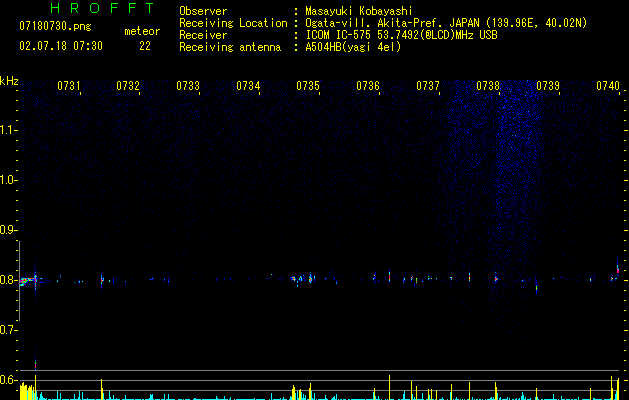This screenshot has height=400, width=629.
Task: Click the 0.7 kHz axis label
Action: click(8, 330)
